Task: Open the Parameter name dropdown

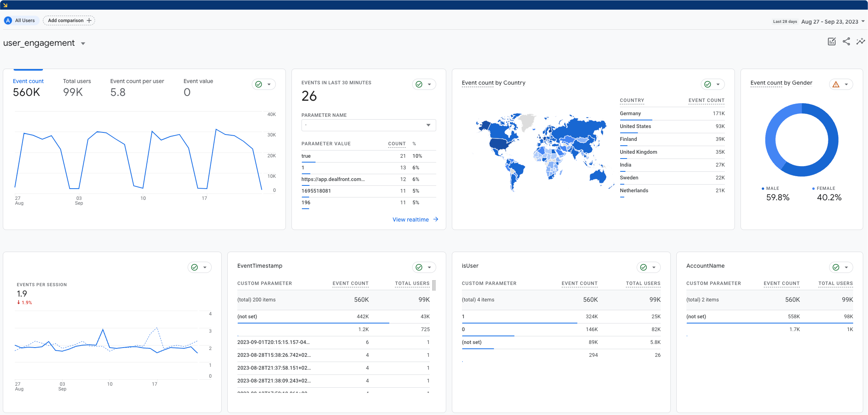Action: tap(368, 125)
